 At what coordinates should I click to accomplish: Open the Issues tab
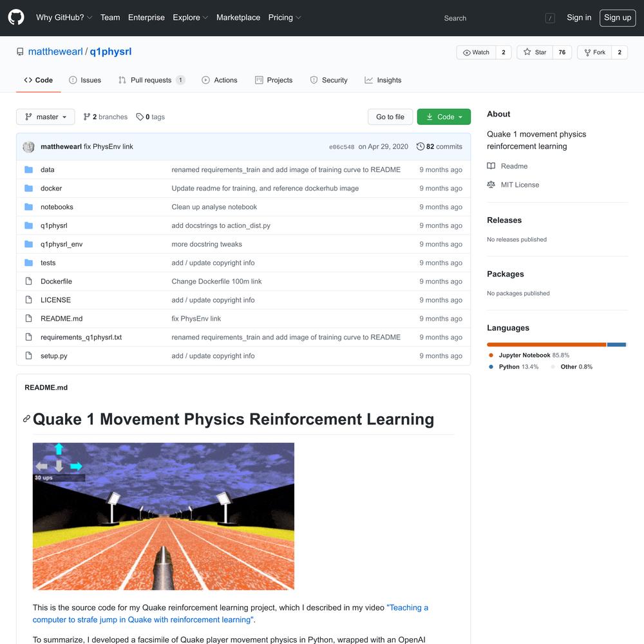click(x=84, y=80)
